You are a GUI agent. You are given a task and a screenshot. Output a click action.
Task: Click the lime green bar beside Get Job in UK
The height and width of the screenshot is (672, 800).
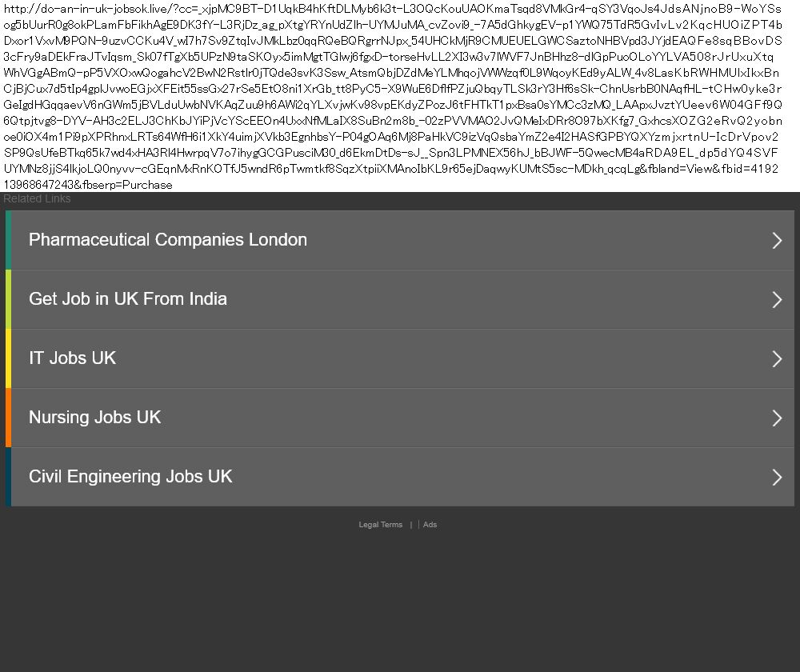click(x=8, y=299)
